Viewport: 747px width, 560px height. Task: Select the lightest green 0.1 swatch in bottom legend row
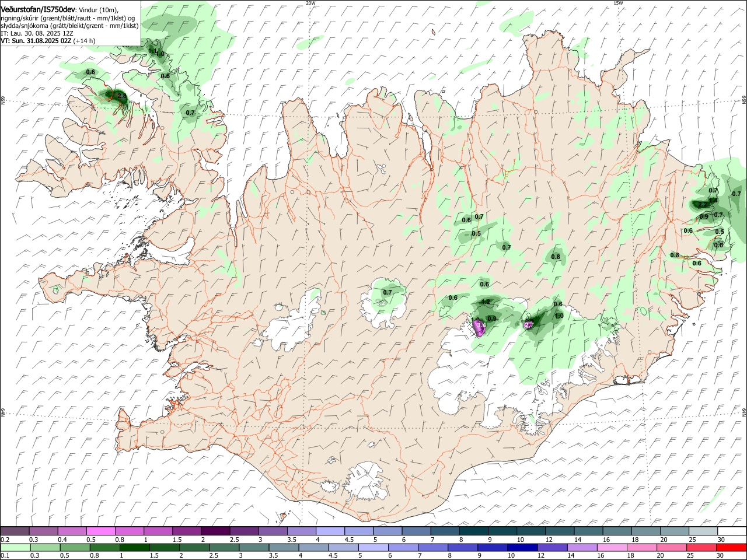15,548
